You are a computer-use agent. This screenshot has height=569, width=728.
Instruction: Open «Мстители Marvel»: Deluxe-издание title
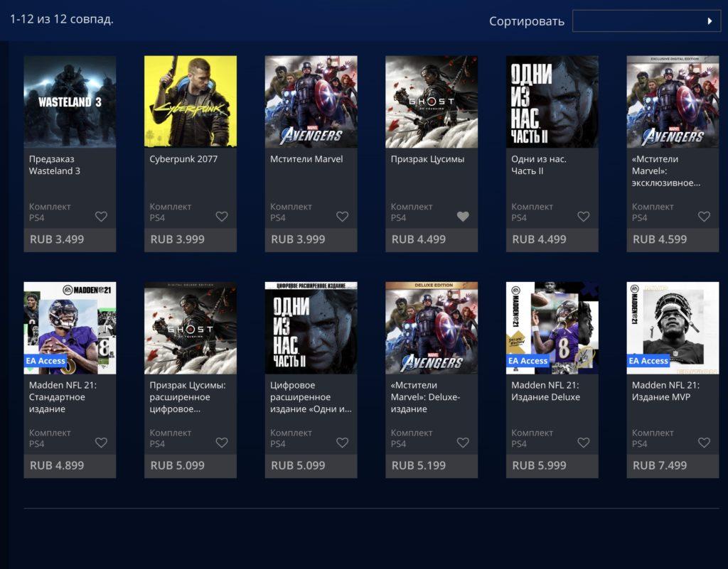(x=425, y=397)
